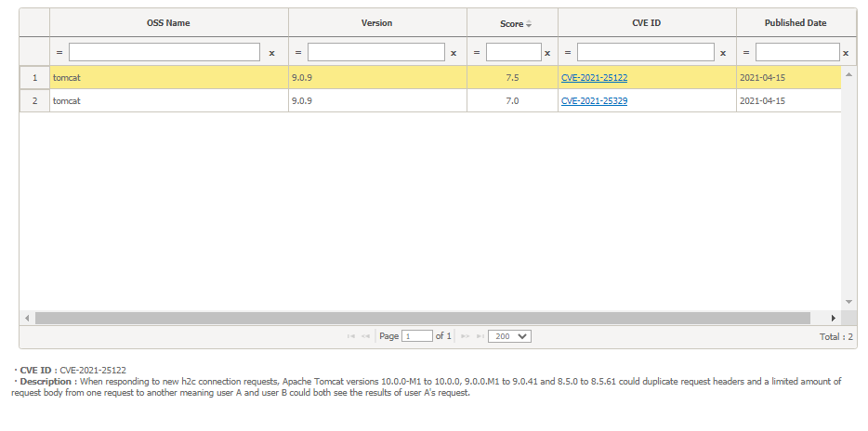868x431 pixels.
Task: Click CVE ID column header
Action: (x=647, y=23)
